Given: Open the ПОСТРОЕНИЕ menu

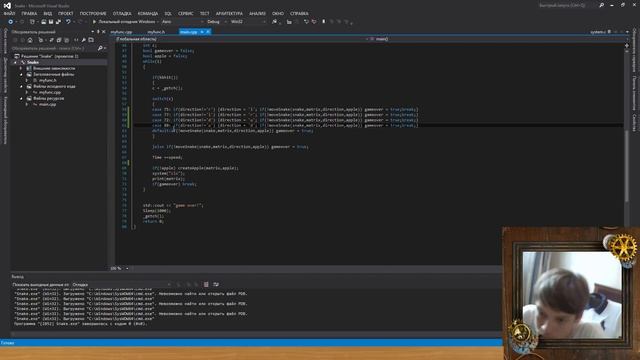Looking at the screenshot, I should click(93, 13).
